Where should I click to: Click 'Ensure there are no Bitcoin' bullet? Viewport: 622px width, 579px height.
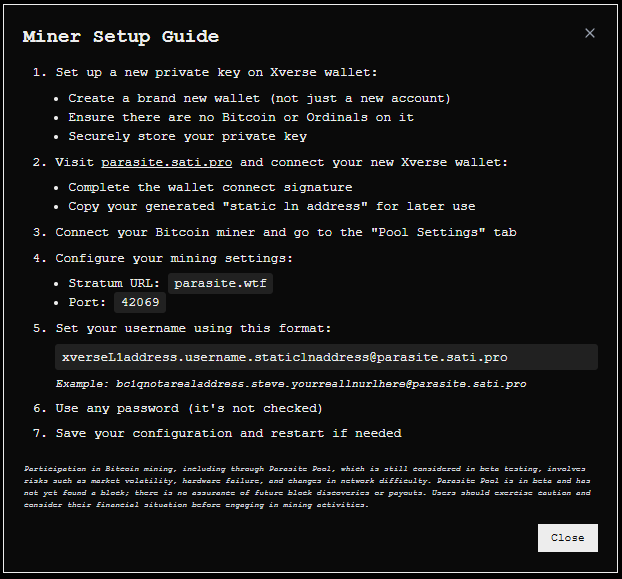tap(241, 117)
